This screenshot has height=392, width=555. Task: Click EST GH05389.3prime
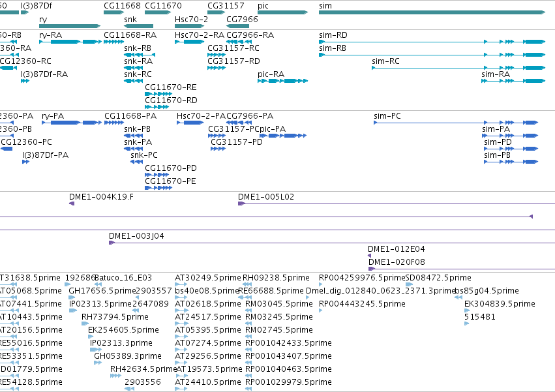coord(98,362)
